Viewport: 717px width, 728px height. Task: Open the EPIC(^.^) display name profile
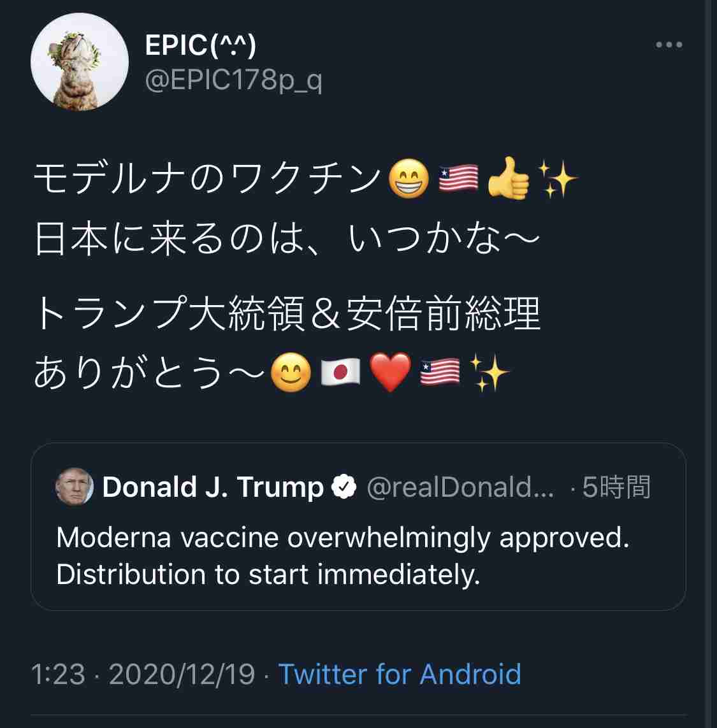click(201, 46)
